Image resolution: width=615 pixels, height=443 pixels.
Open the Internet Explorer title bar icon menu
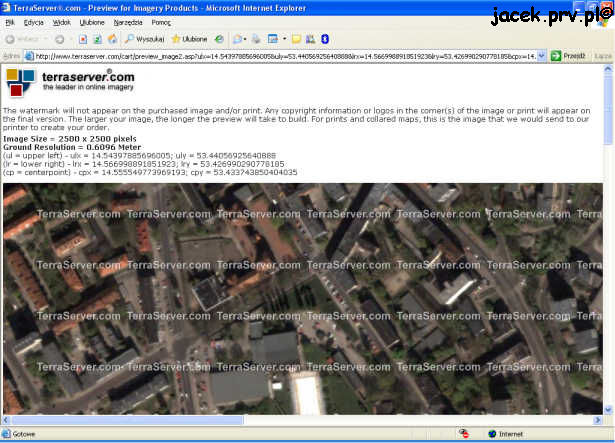click(5, 7)
